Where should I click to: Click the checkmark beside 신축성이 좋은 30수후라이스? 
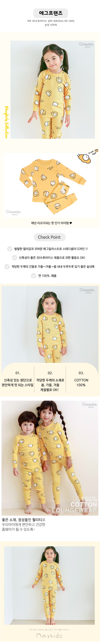14,257
